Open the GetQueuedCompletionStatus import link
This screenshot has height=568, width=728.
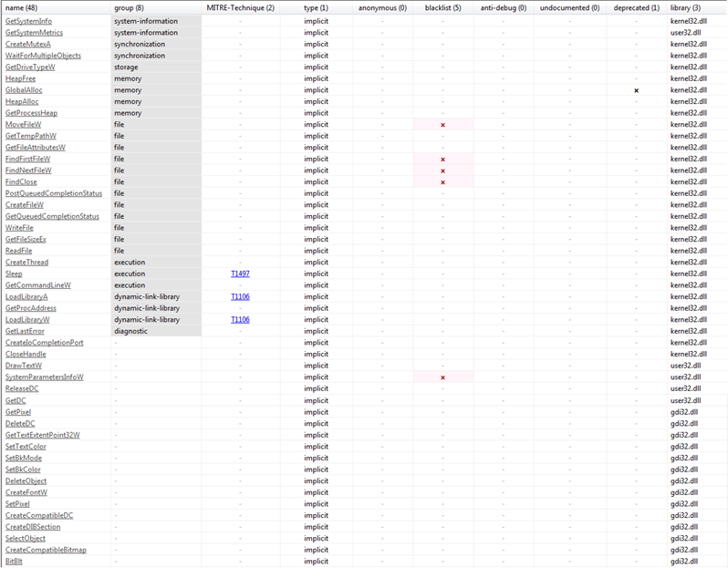point(53,216)
